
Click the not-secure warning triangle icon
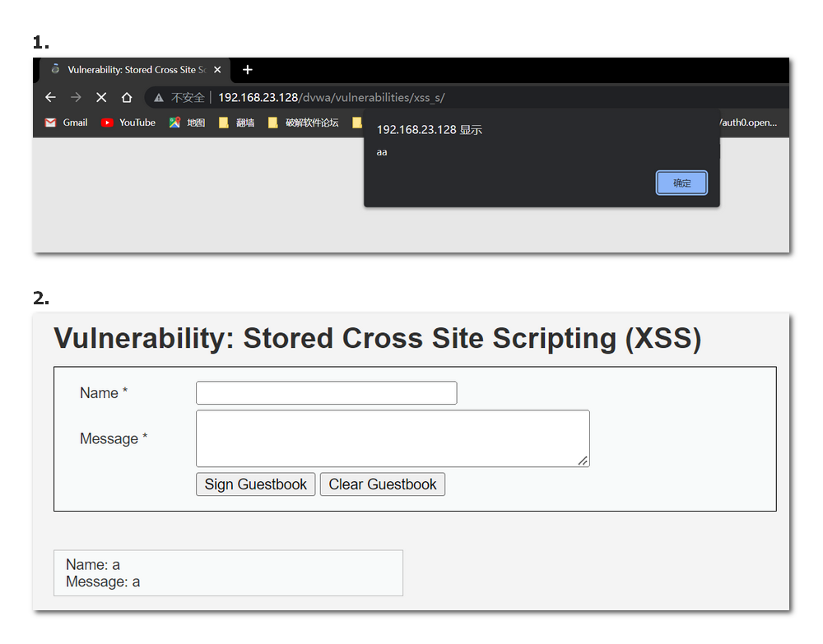(x=159, y=98)
